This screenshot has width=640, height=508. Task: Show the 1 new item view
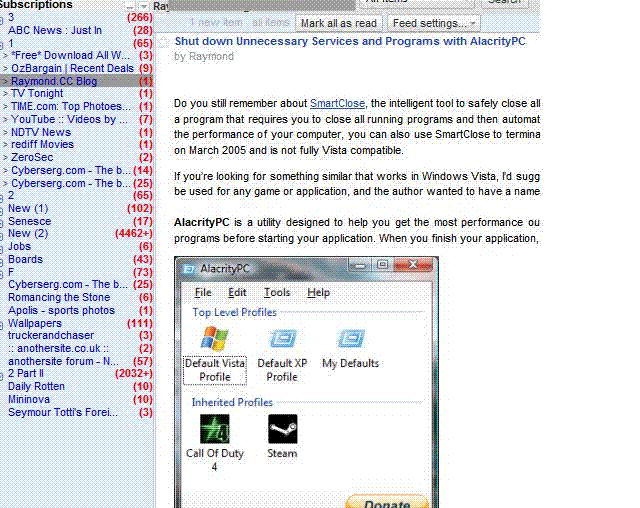pyautogui.click(x=216, y=22)
